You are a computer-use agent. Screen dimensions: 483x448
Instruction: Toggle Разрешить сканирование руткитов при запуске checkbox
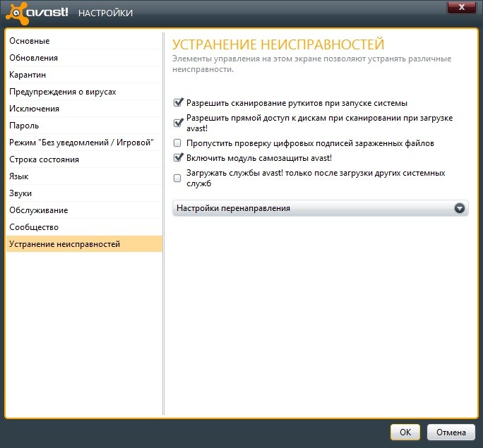tap(178, 102)
